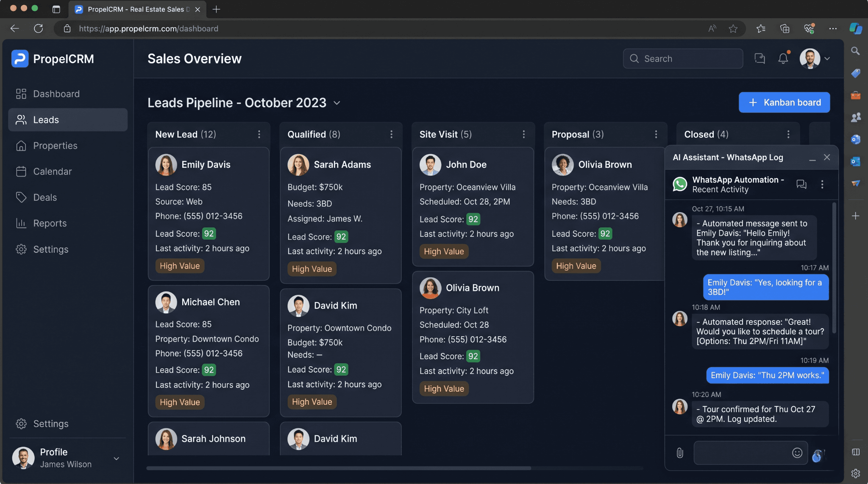868x484 pixels.
Task: Open browser sidebar settings gear
Action: [x=855, y=473]
